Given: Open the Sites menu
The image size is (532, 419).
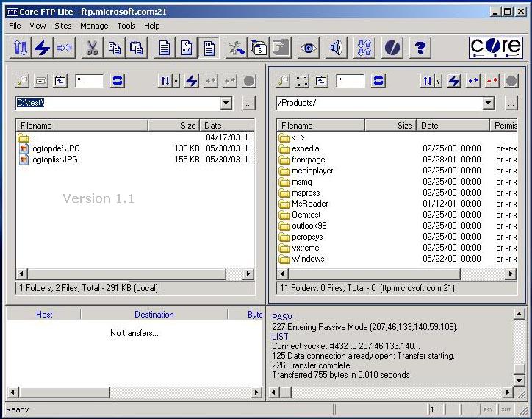Looking at the screenshot, I should [62, 26].
